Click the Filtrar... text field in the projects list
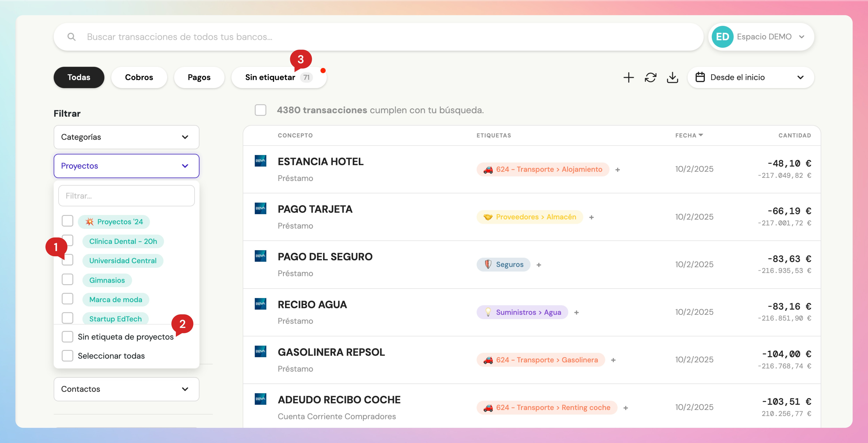 (126, 196)
